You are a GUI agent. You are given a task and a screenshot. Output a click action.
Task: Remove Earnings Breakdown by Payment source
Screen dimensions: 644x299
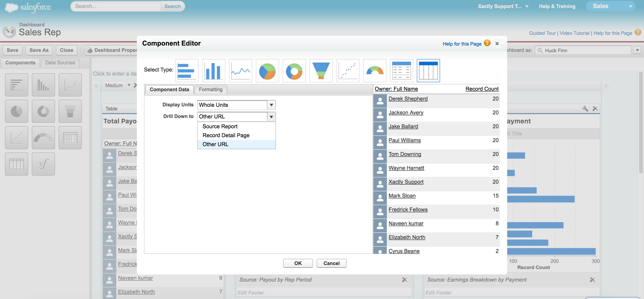(592, 280)
